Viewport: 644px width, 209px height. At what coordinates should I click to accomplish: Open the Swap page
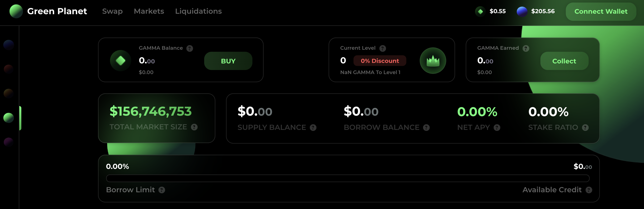(x=112, y=11)
